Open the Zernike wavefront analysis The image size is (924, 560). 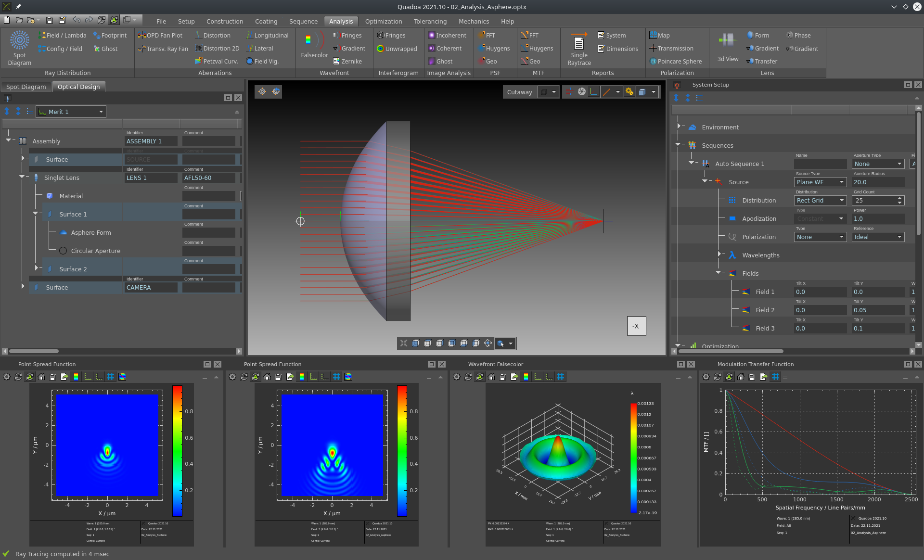(x=347, y=61)
